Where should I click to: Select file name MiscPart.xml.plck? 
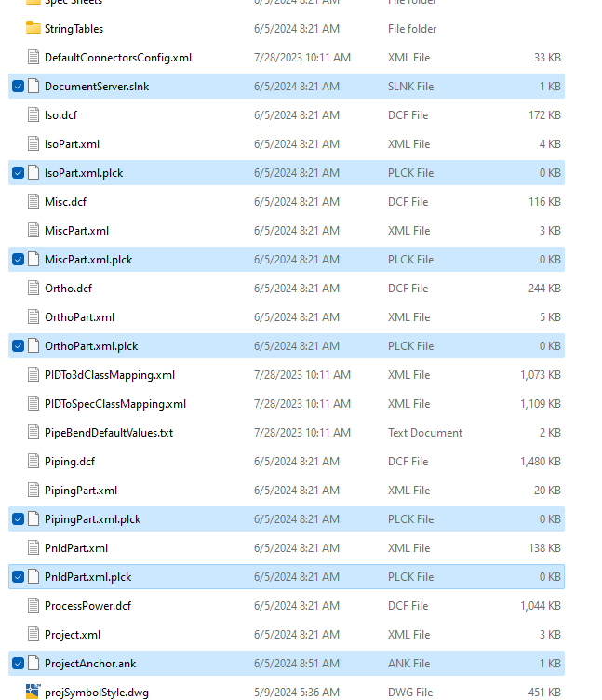click(88, 260)
